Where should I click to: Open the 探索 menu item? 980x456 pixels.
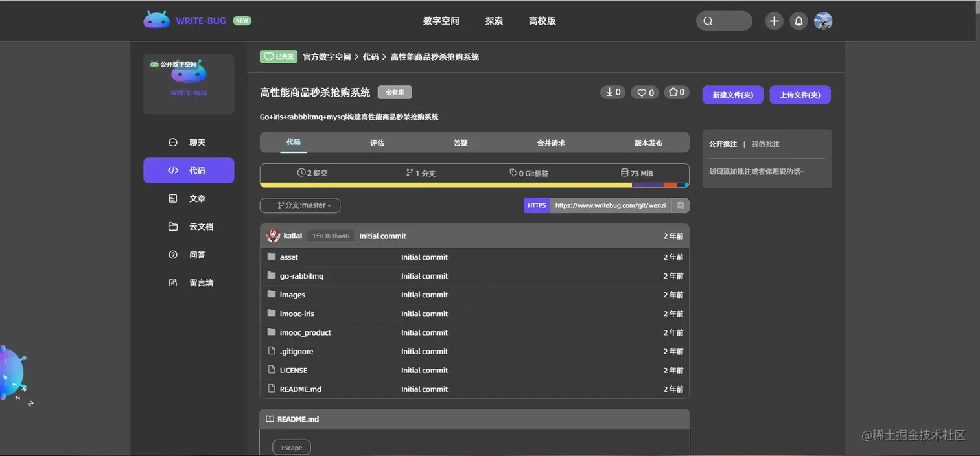493,21
